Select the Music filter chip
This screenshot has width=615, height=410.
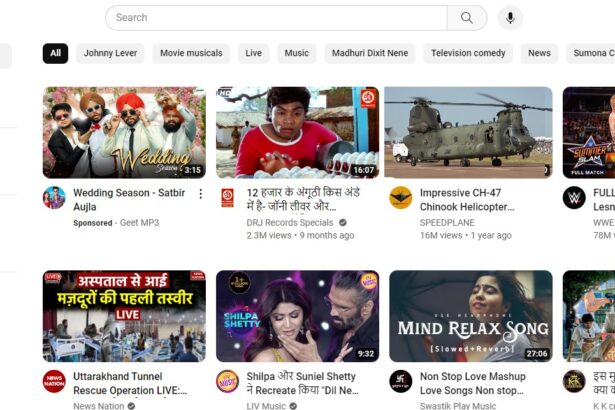click(297, 53)
